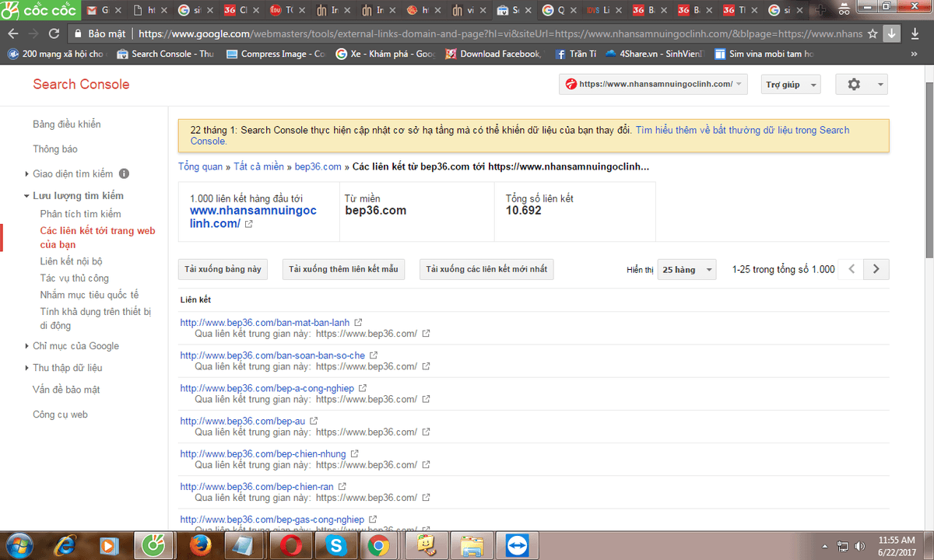Click the volume icon in system tray
The width and height of the screenshot is (934, 560).
tap(859, 546)
